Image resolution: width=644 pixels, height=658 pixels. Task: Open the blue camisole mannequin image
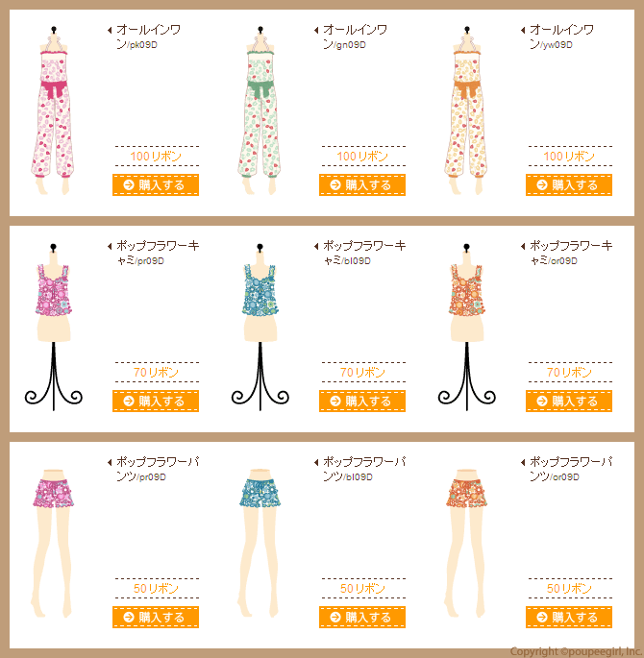(260, 327)
